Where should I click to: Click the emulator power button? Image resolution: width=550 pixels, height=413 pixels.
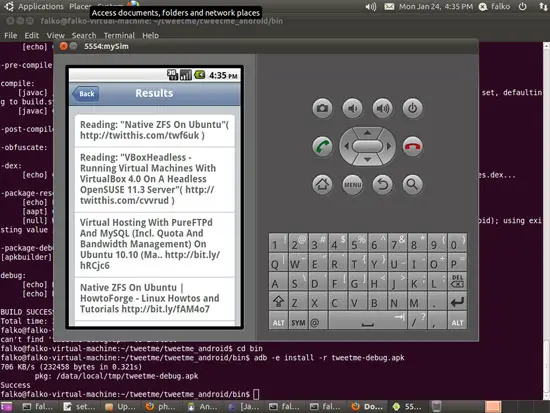coord(412,108)
